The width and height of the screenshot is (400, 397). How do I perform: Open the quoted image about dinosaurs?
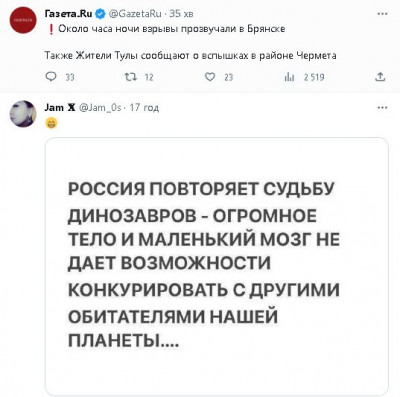[217, 266]
